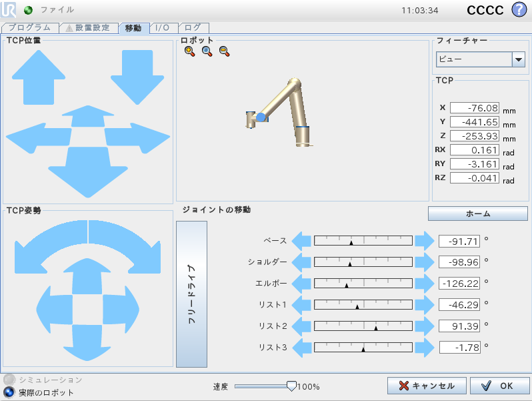Click the リスト2 joint position slider
The image size is (532, 401).
(x=363, y=326)
